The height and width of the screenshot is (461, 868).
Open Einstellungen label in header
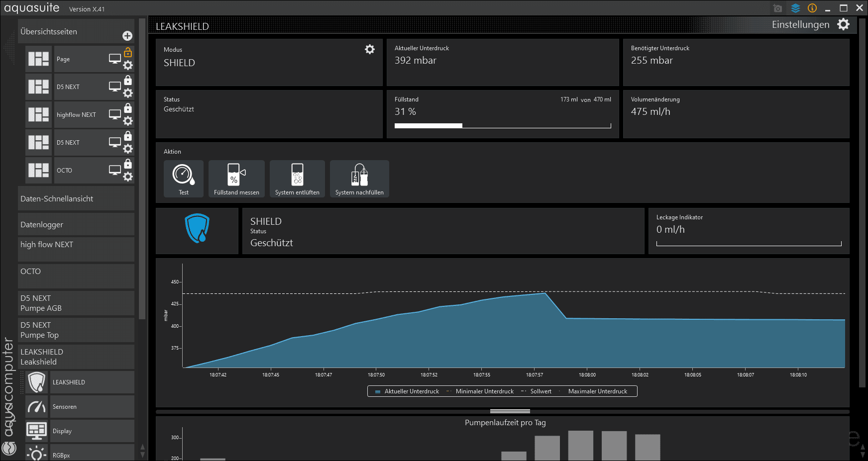tap(800, 25)
